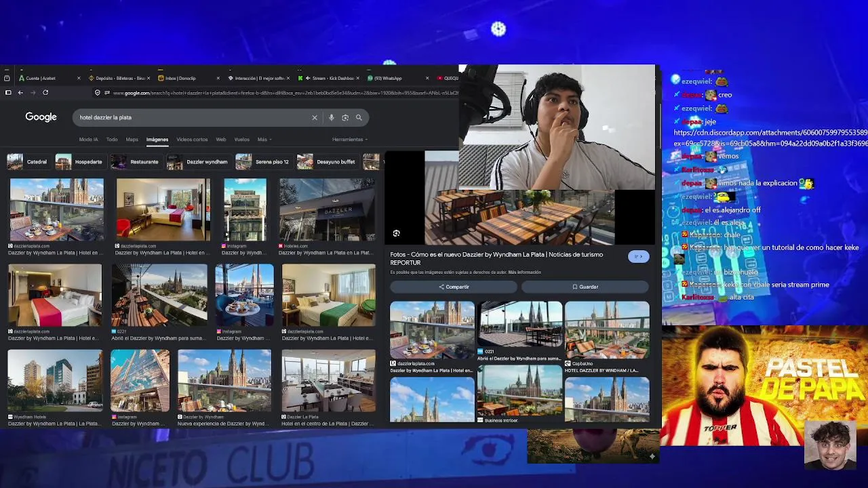Close the Stream - Kick Dashboard tab

pyautogui.click(x=357, y=78)
